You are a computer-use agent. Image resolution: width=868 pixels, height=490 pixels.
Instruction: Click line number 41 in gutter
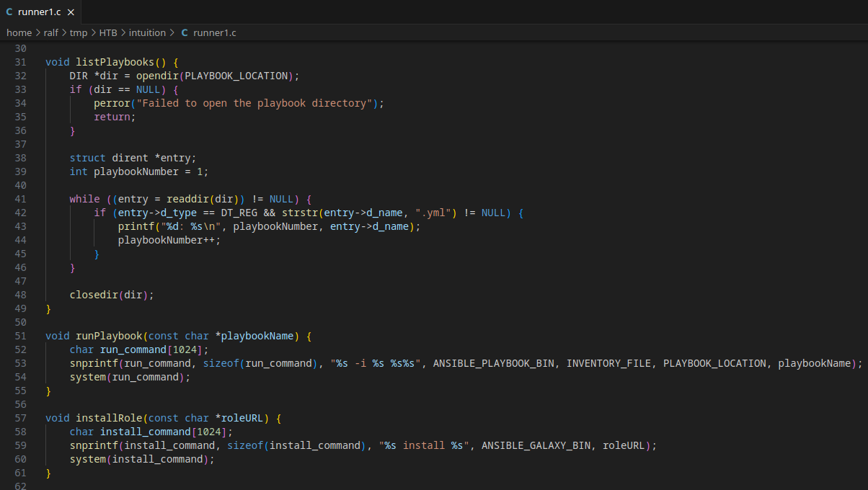coord(20,199)
